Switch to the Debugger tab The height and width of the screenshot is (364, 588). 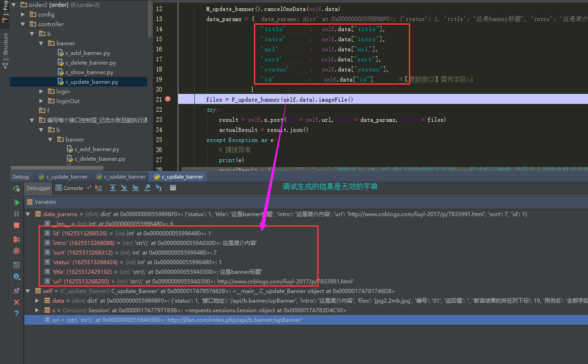pyautogui.click(x=38, y=188)
